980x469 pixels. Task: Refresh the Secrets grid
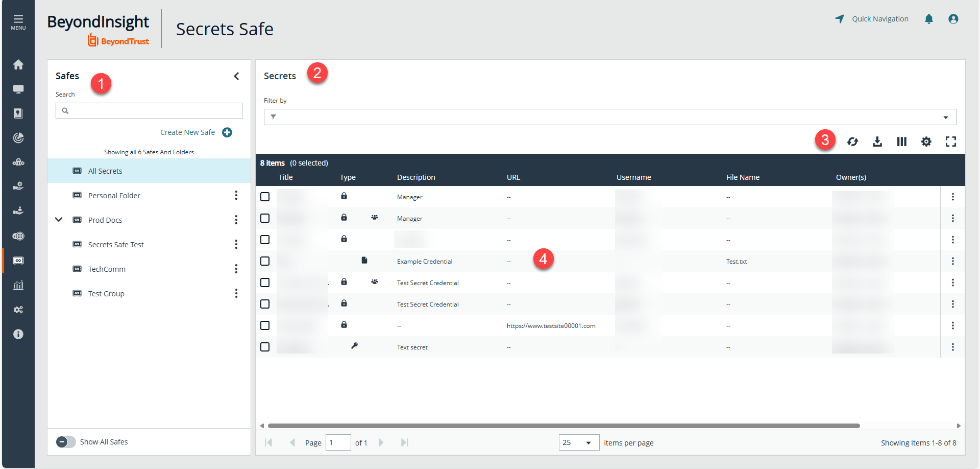click(x=852, y=142)
